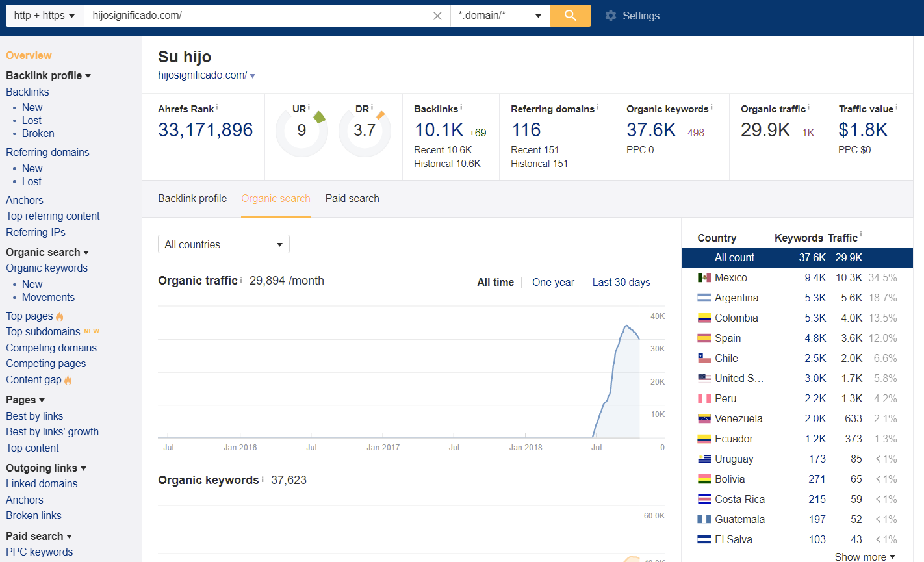The width and height of the screenshot is (924, 562).
Task: Open Organic keywords in the sidebar
Action: [47, 268]
